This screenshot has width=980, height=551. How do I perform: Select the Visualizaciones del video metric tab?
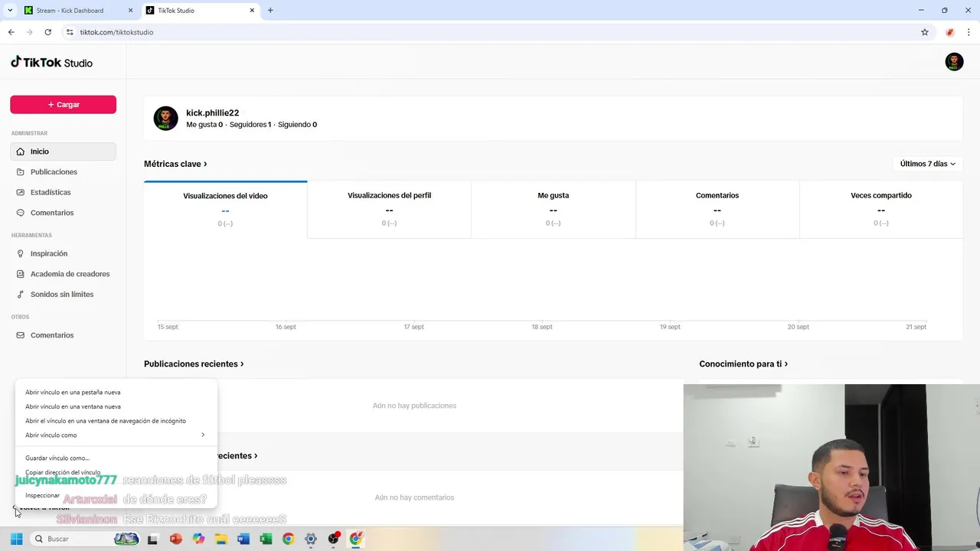coord(225,209)
